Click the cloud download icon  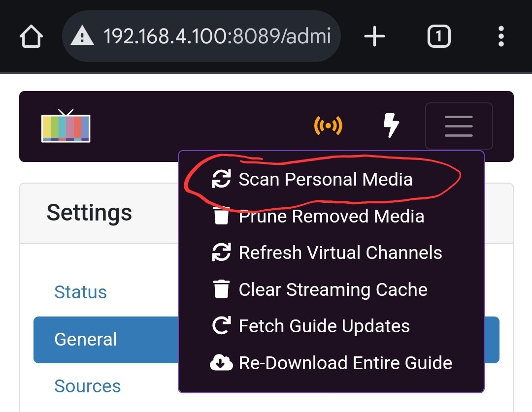tap(221, 363)
